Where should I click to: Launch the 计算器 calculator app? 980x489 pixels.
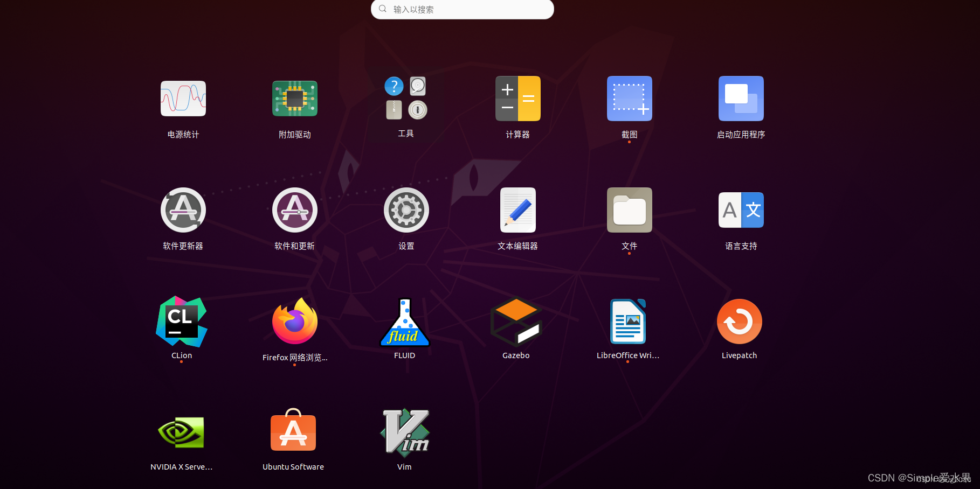(x=517, y=99)
